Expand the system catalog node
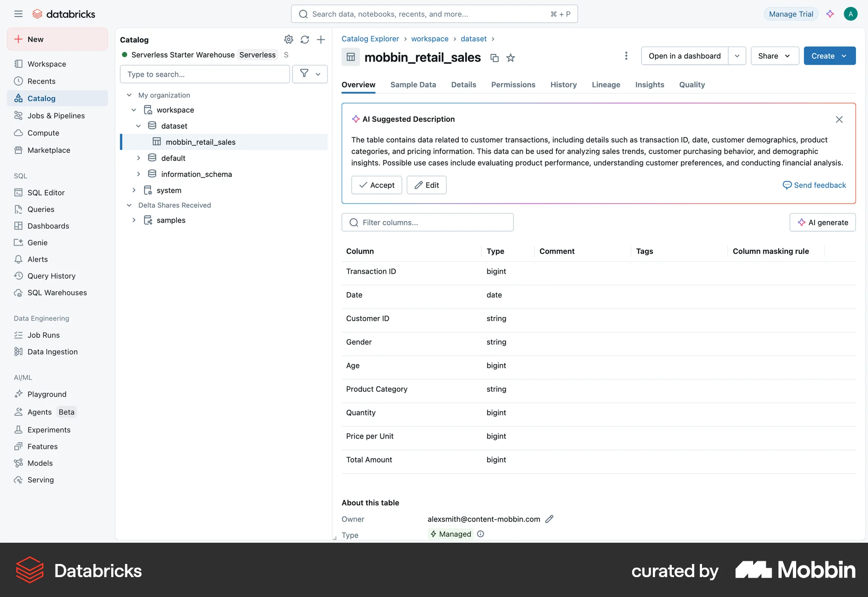Screen dimensions: 868x597 tap(134, 190)
